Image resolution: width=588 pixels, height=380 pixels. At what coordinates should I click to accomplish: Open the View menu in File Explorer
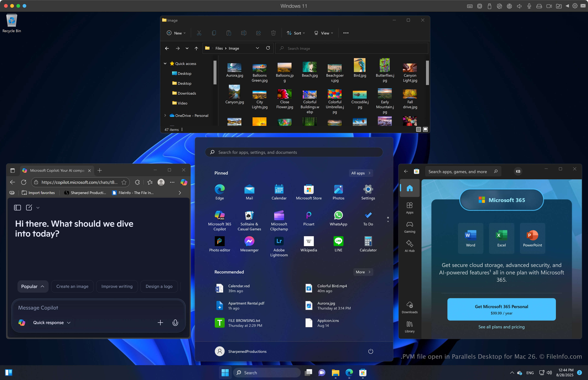tap(323, 33)
